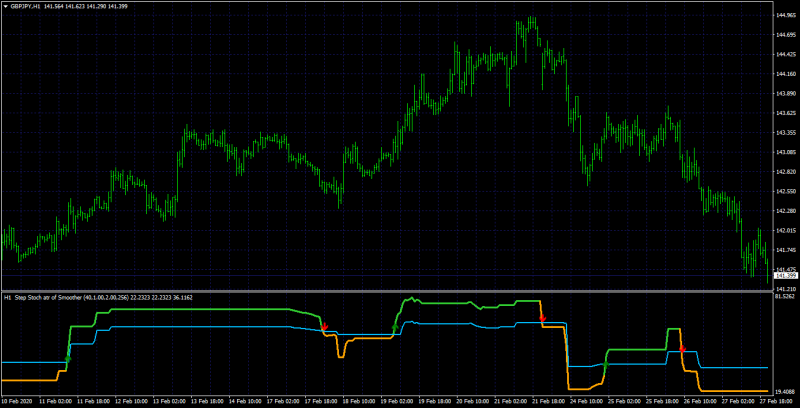The width and height of the screenshot is (800, 408).
Task: Select the green up arrow signal near 11 Feb 02:00
Action: tap(68, 359)
